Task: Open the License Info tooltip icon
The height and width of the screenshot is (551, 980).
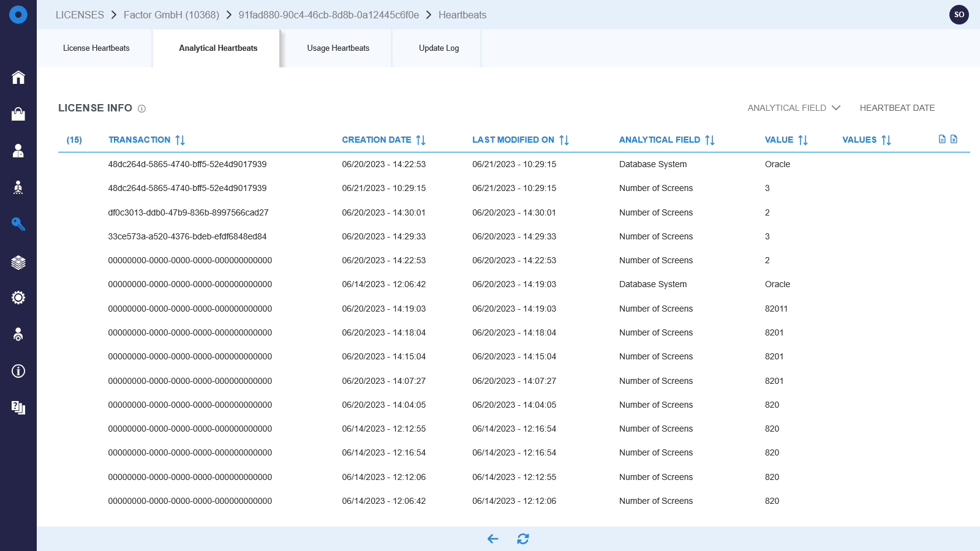Action: [x=141, y=108]
